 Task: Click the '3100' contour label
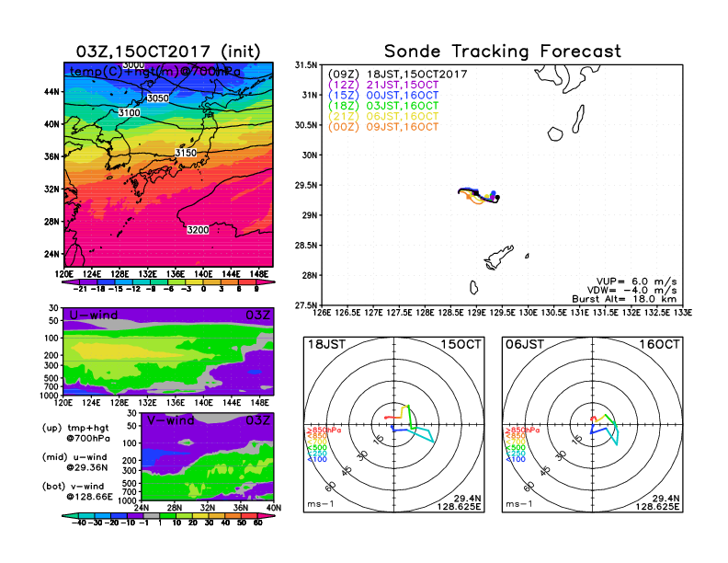click(129, 112)
